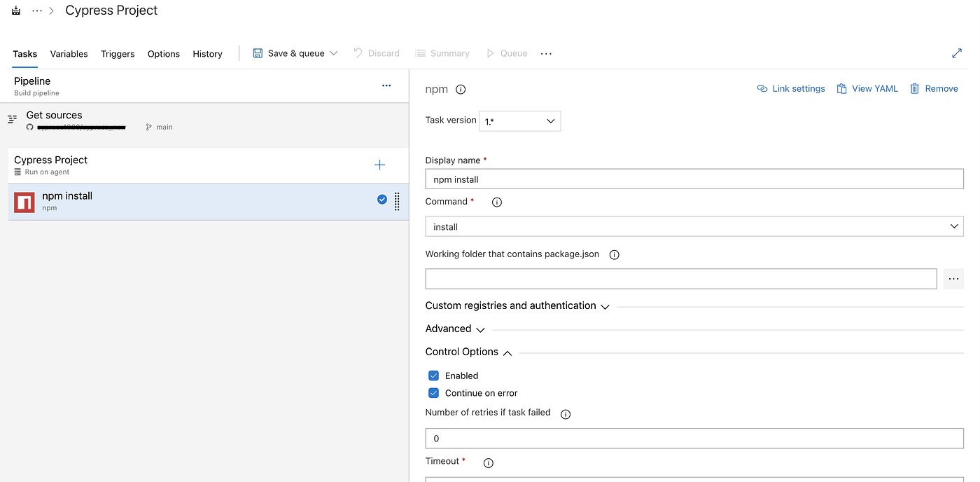Screen dimensions: 980x482
Task: Expand Custom registries and authentication section
Action: click(517, 305)
